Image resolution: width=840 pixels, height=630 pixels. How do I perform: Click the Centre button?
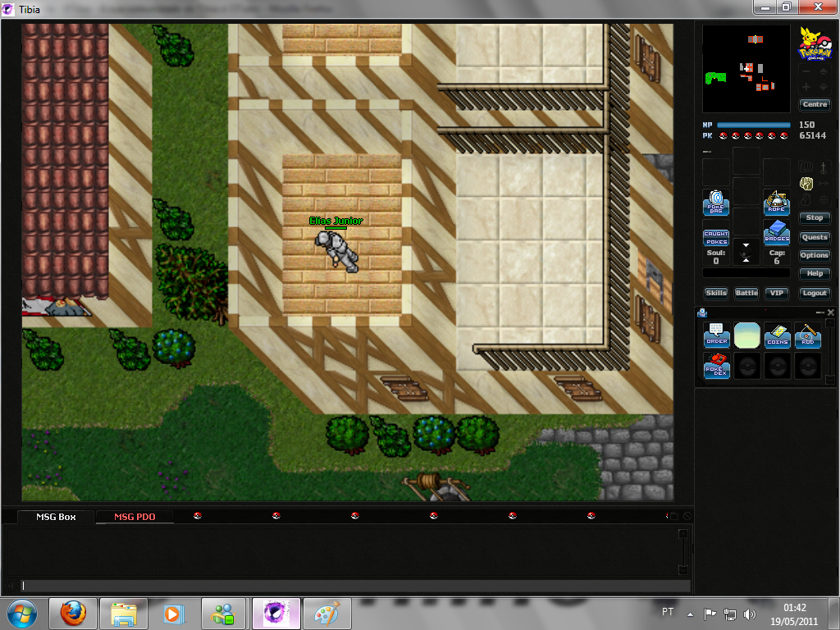815,104
